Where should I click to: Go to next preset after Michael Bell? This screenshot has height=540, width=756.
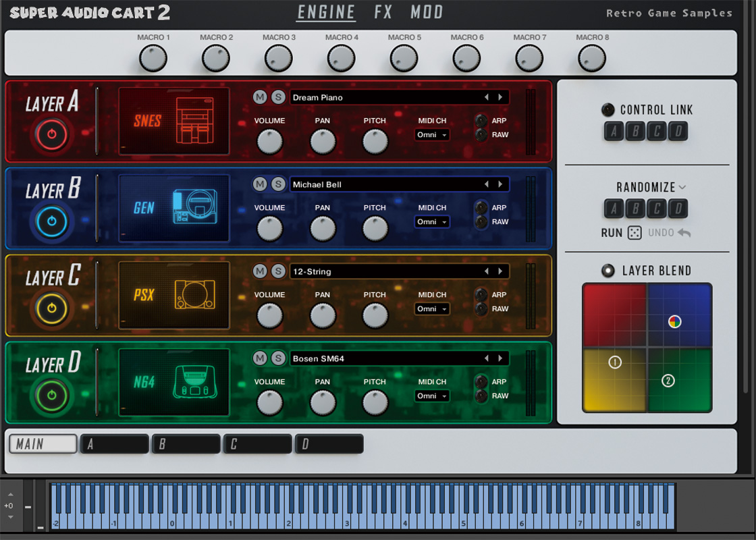[500, 184]
